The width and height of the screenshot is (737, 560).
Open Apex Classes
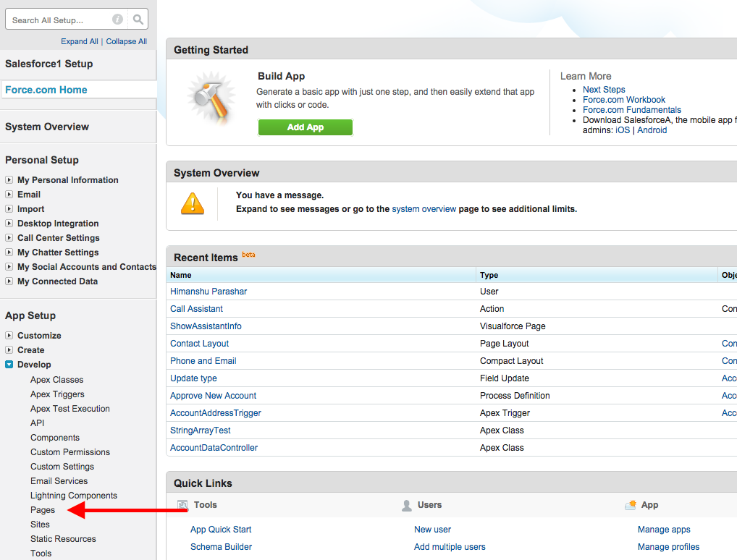(57, 380)
